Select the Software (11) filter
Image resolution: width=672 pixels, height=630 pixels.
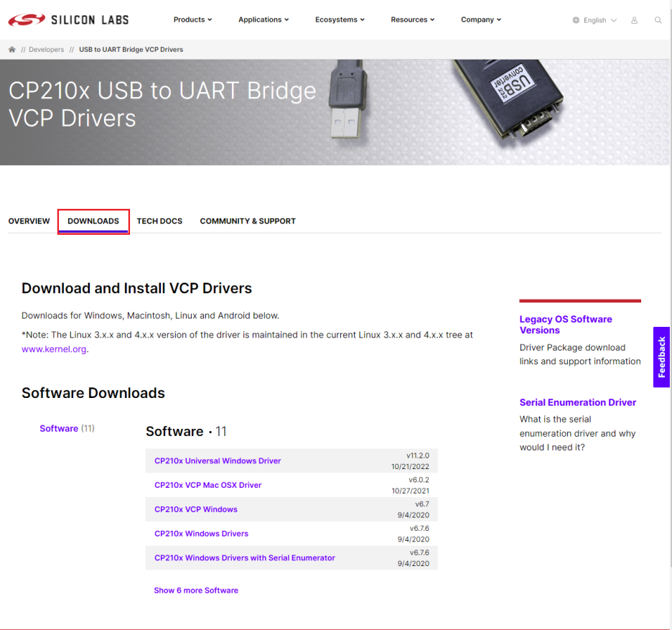[x=67, y=428]
